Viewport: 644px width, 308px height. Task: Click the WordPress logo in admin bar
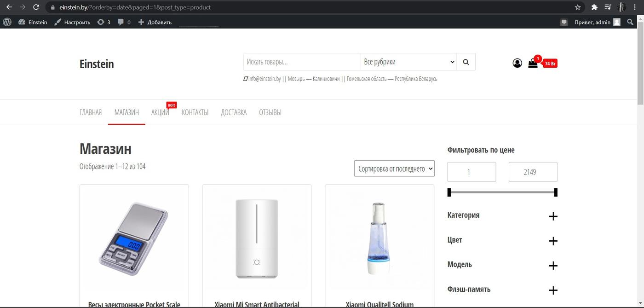tap(7, 22)
